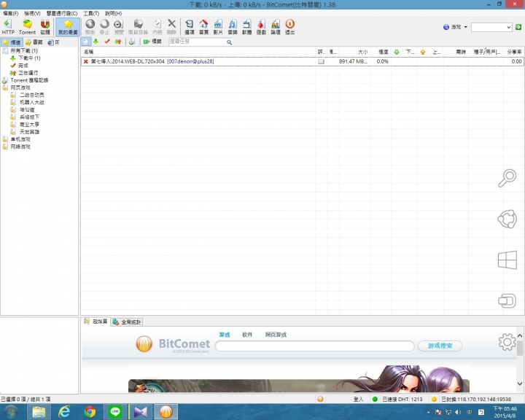Toggle the downloading filter green arrow

tap(96, 42)
